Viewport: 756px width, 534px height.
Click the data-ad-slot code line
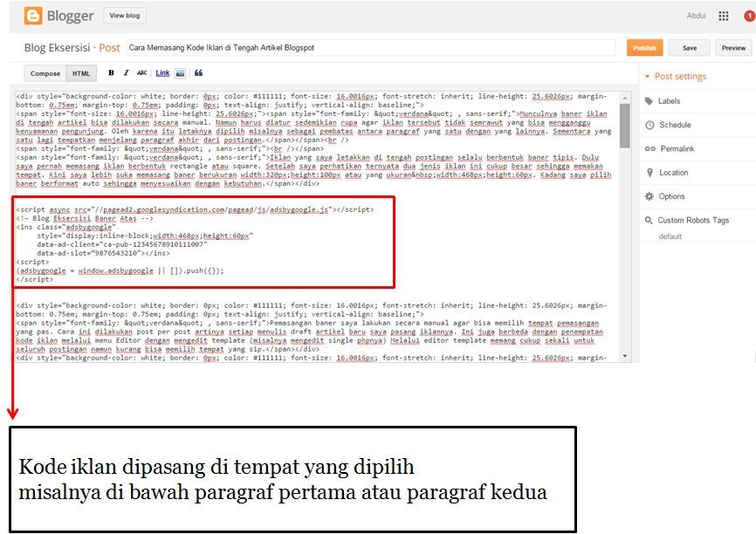tap(103, 253)
